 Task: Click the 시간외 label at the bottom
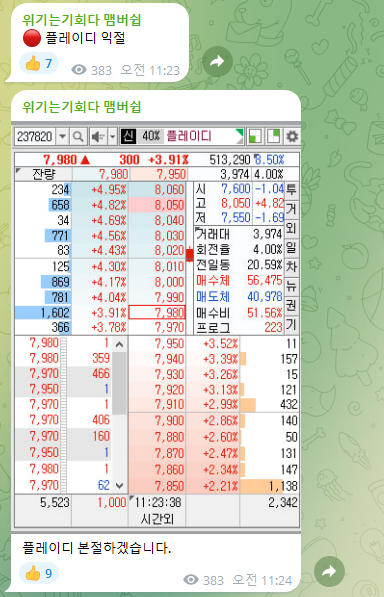[x=157, y=519]
